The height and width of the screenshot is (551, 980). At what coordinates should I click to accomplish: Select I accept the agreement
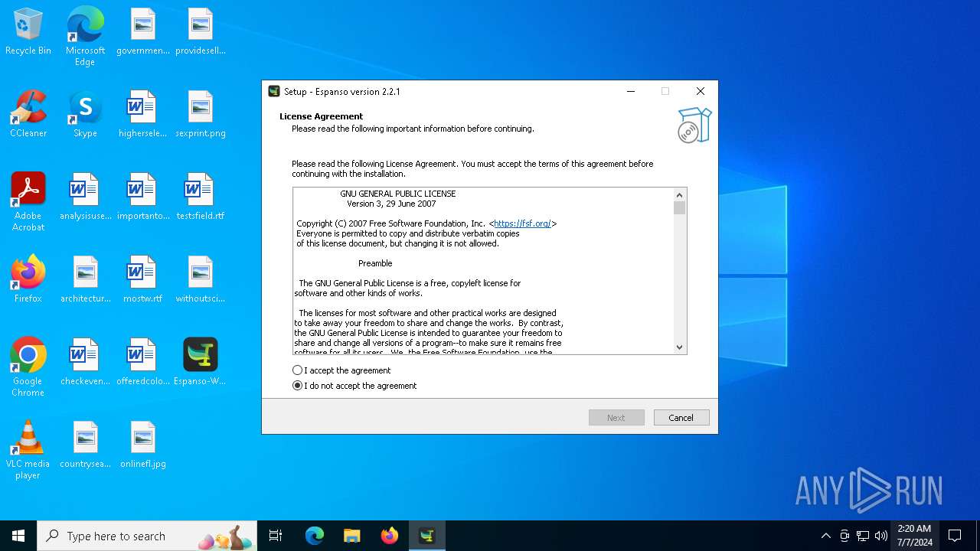342,370
